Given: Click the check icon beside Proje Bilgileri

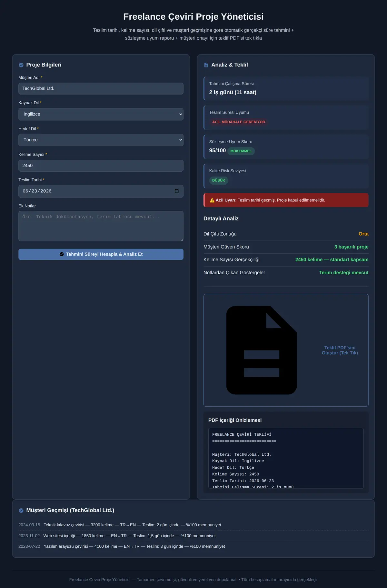Looking at the screenshot, I should click(21, 65).
